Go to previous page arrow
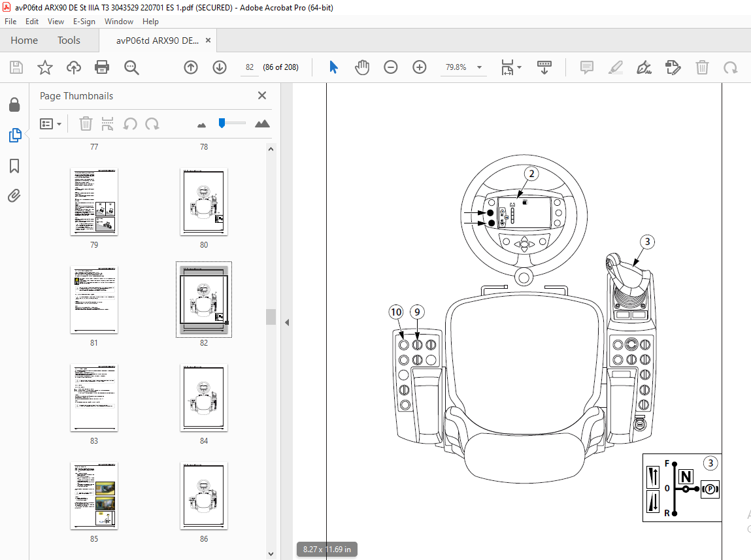The height and width of the screenshot is (560, 751). (x=191, y=67)
